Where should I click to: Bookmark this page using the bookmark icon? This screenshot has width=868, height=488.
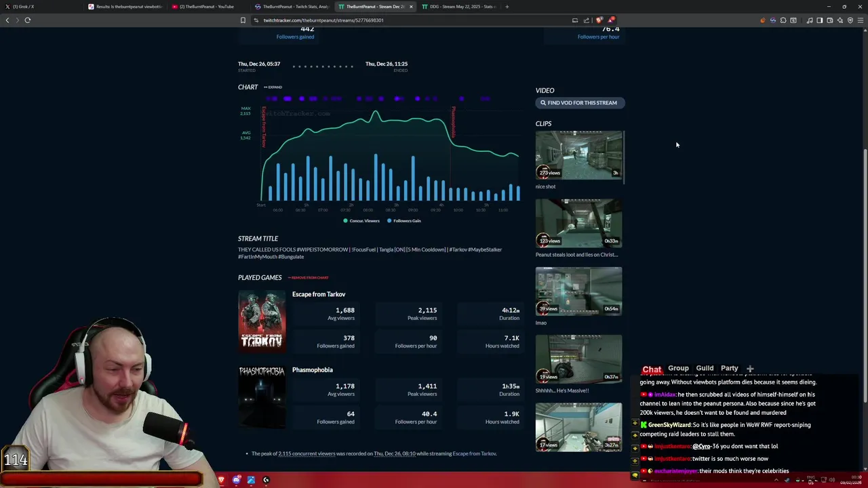[243, 20]
